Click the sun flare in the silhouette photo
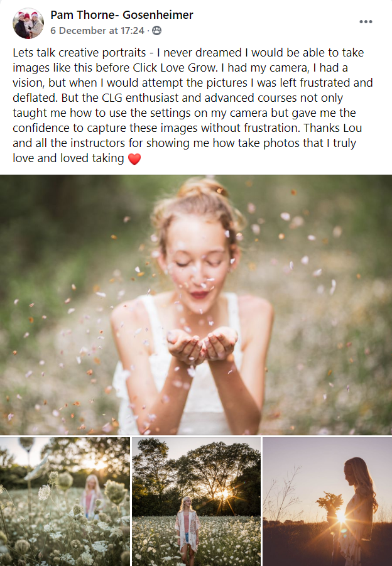 pos(340,518)
